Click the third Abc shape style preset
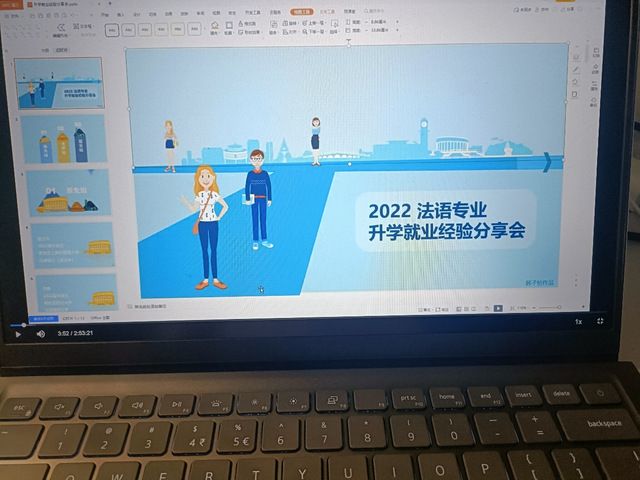The height and width of the screenshot is (480, 640). tap(145, 29)
